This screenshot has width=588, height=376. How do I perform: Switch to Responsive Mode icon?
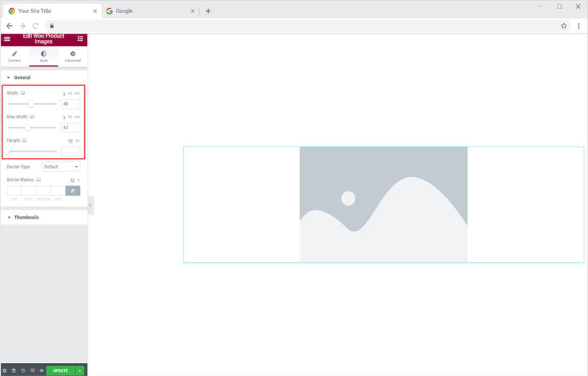(x=32, y=371)
